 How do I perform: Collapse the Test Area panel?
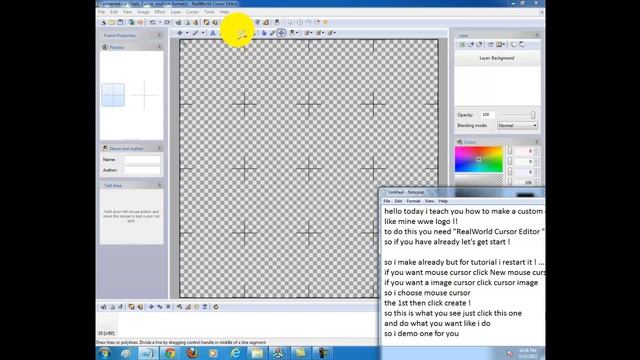[x=159, y=185]
